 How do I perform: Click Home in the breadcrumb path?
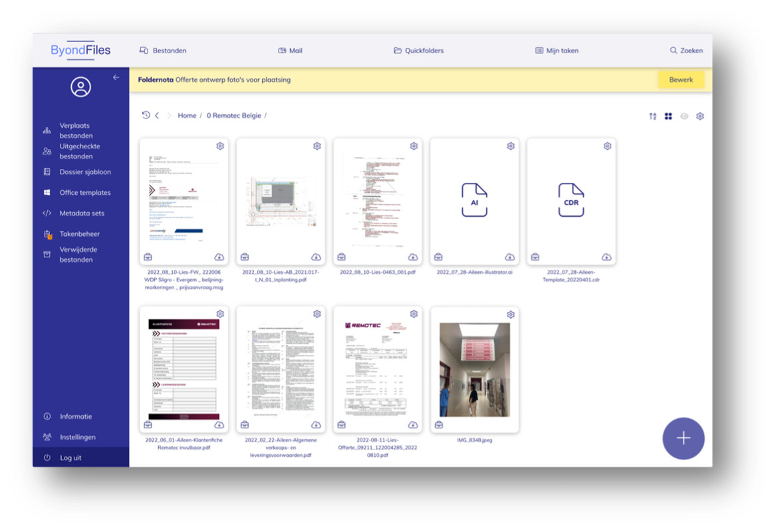click(187, 116)
